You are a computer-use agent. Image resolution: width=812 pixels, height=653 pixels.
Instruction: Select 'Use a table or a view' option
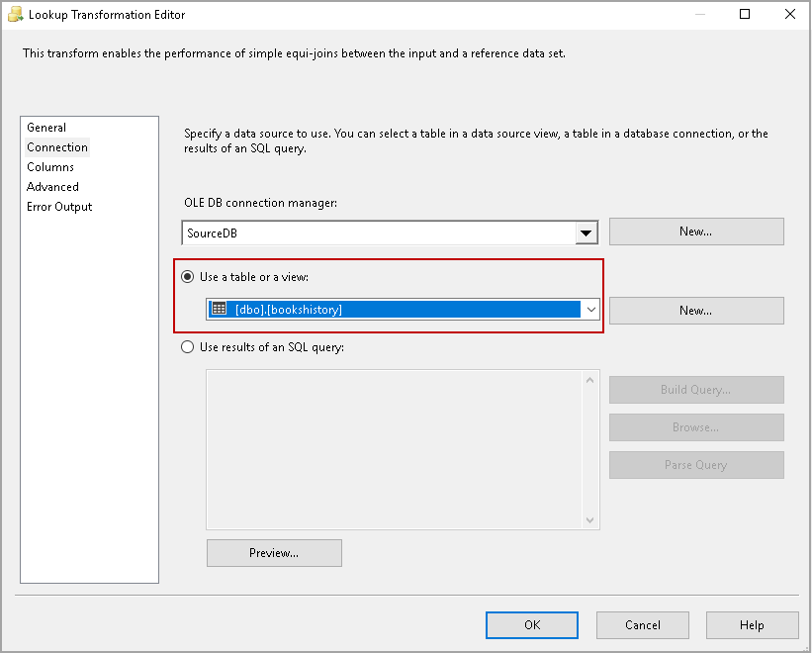pos(187,277)
